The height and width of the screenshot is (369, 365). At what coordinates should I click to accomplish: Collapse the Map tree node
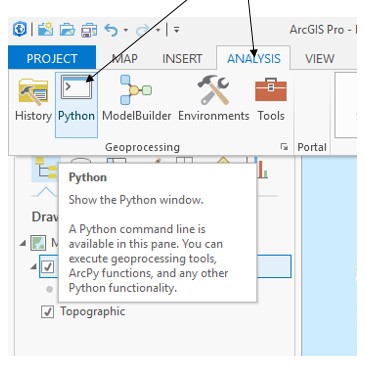click(x=23, y=243)
